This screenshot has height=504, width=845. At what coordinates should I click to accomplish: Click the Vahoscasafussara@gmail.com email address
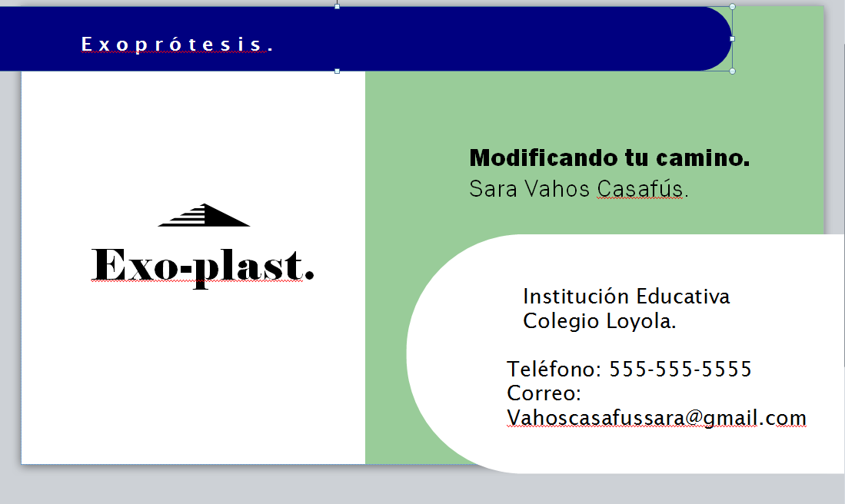tap(656, 418)
